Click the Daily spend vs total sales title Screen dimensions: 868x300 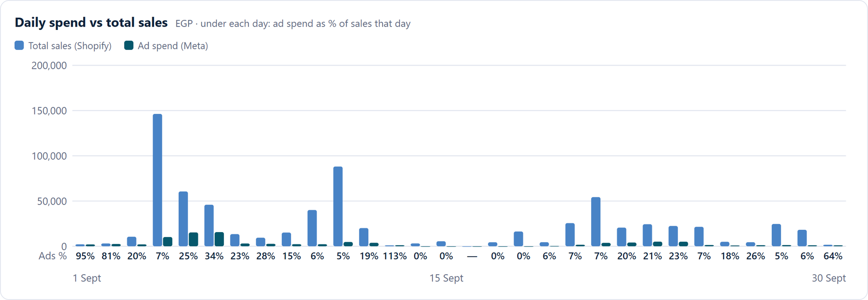click(91, 23)
